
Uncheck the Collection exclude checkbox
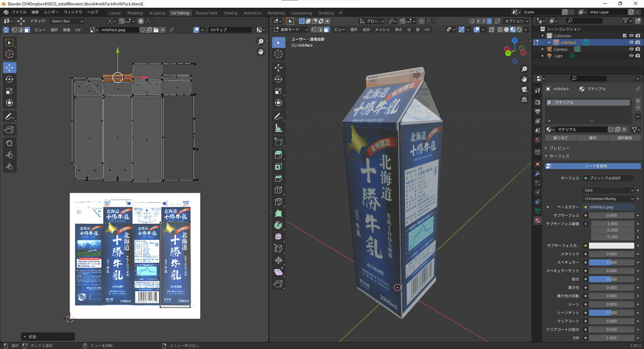point(624,36)
